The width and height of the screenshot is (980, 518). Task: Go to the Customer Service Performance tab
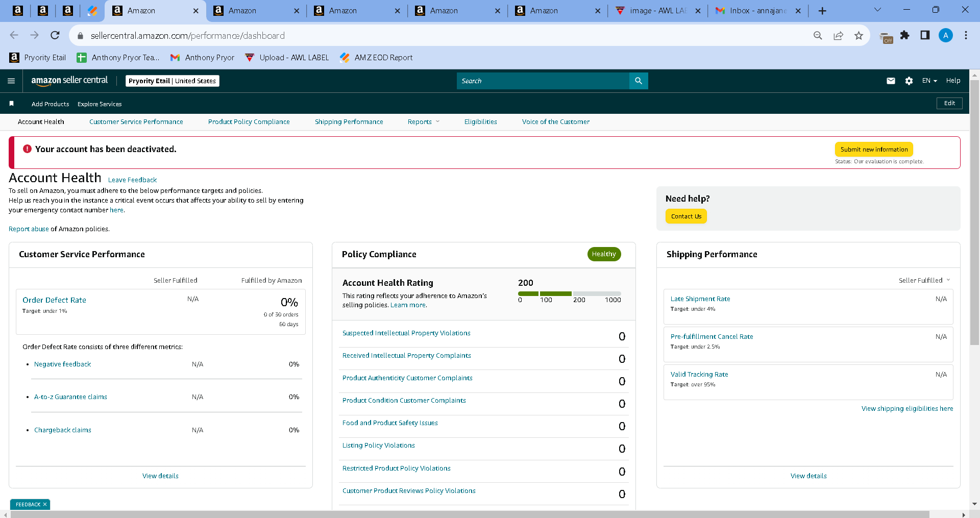click(136, 122)
